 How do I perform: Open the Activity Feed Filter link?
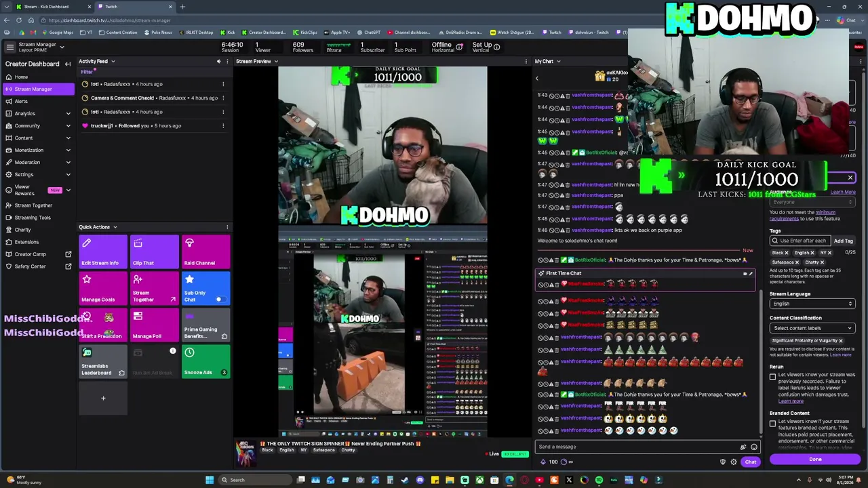coord(87,72)
